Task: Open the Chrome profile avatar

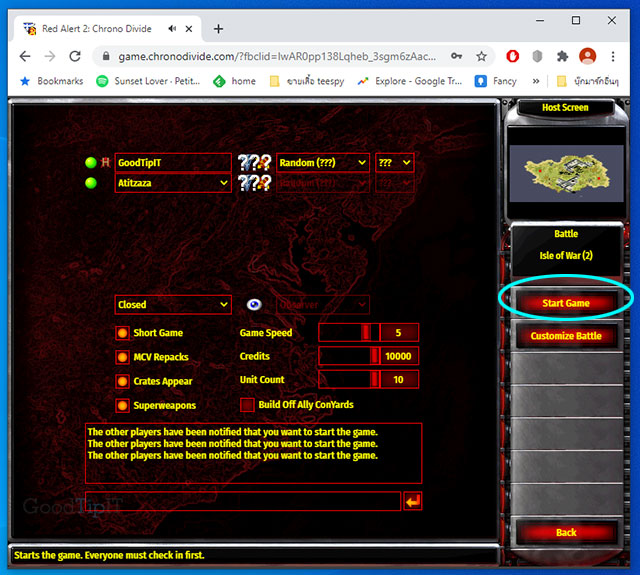Action: coord(588,56)
